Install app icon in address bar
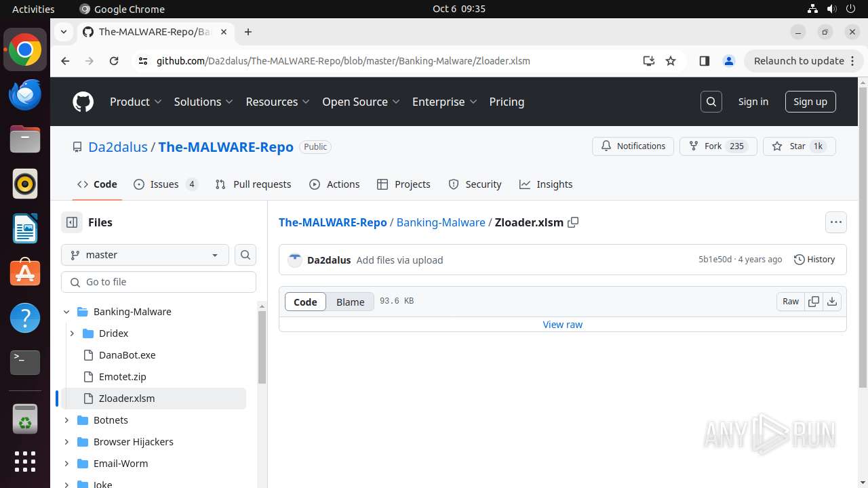 (649, 61)
